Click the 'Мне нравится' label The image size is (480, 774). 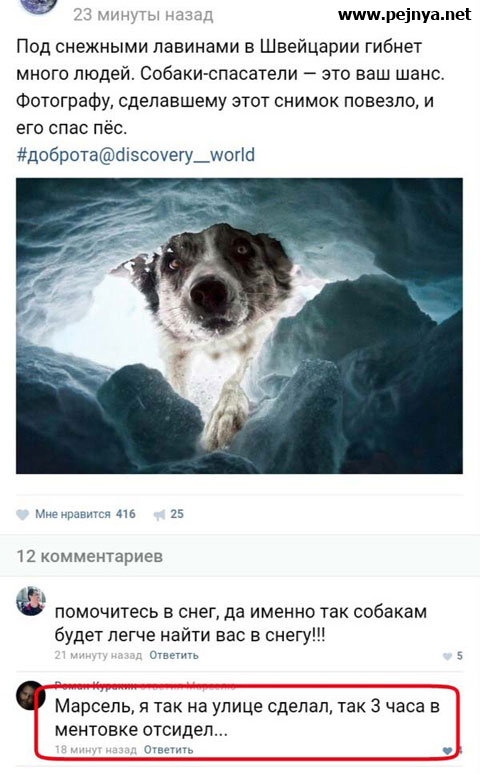73,514
